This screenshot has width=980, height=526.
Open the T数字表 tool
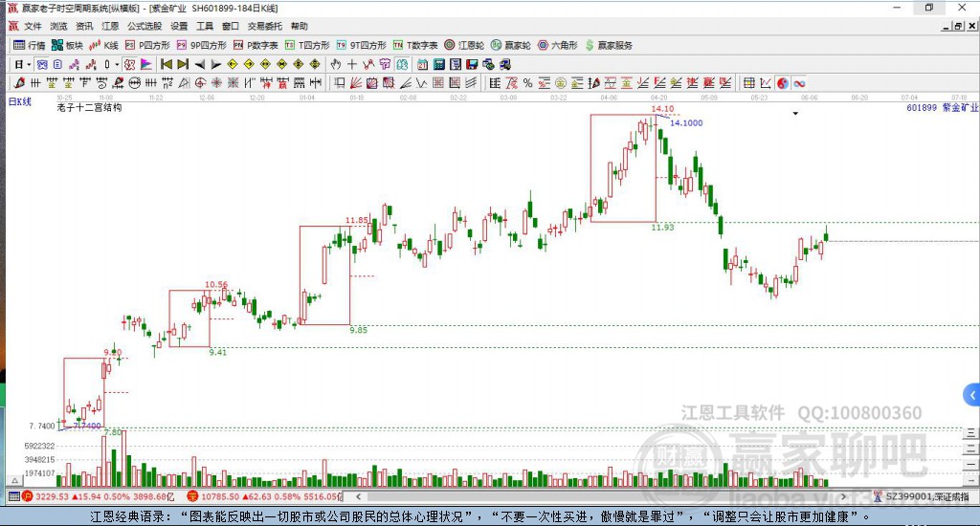[x=415, y=45]
